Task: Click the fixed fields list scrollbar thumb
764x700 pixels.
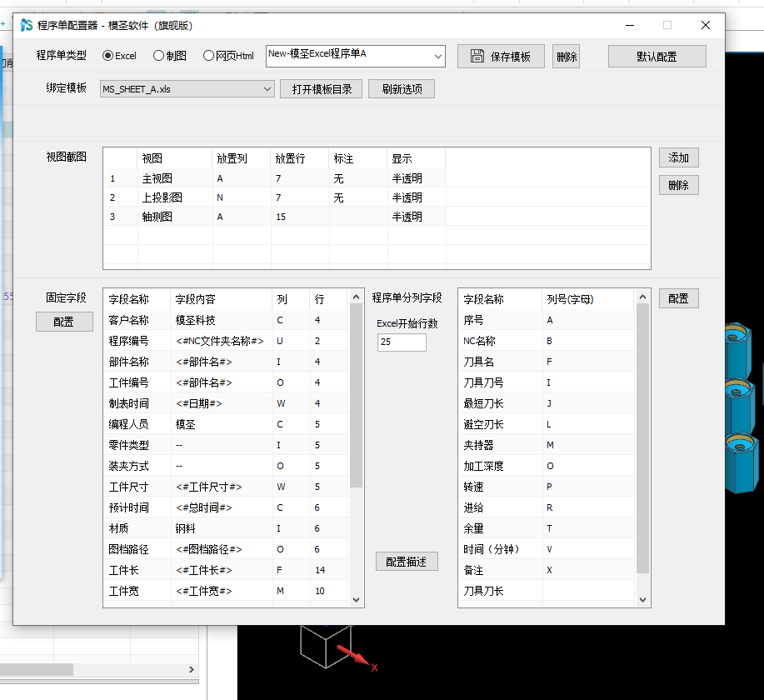Action: [357, 395]
